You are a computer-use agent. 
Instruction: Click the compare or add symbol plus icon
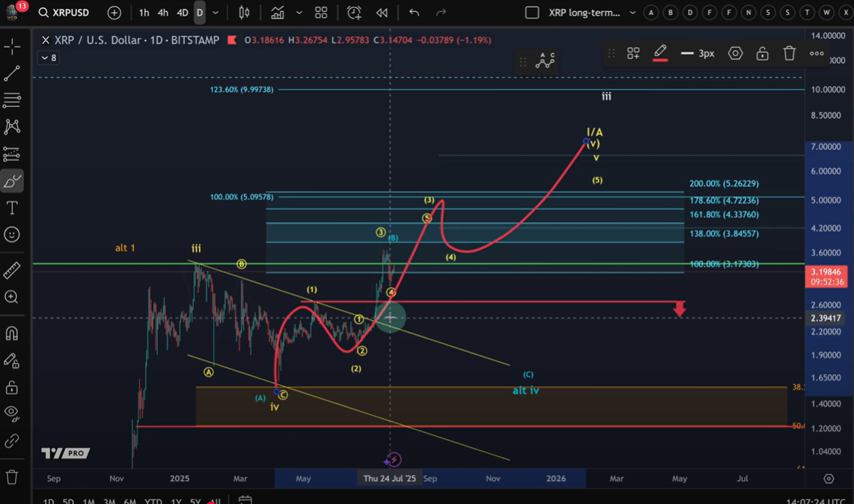click(114, 13)
